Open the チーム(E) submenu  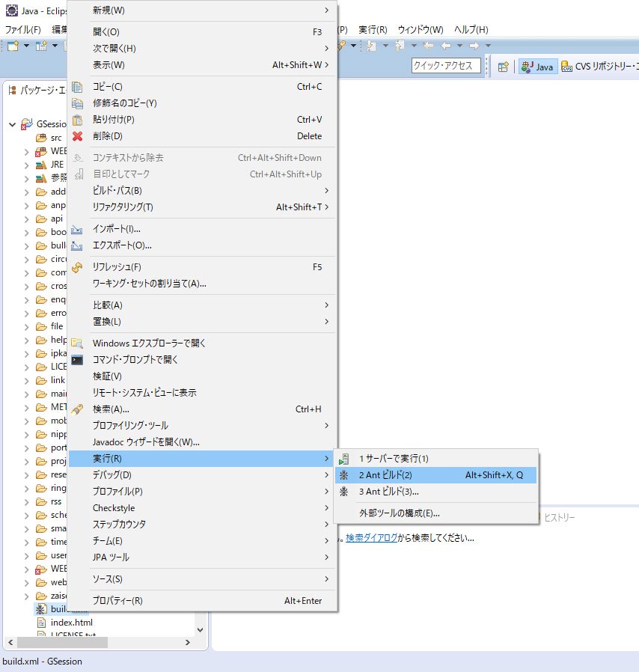(203, 541)
